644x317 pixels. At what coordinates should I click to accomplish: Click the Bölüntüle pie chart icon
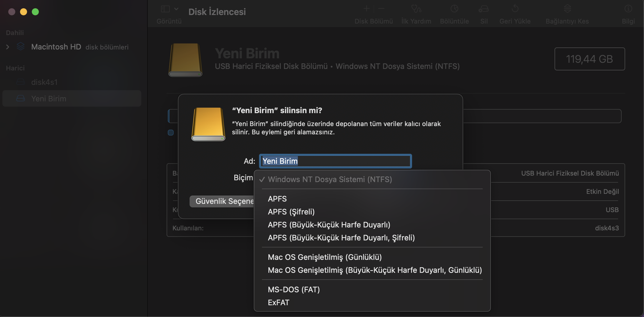coord(454,9)
